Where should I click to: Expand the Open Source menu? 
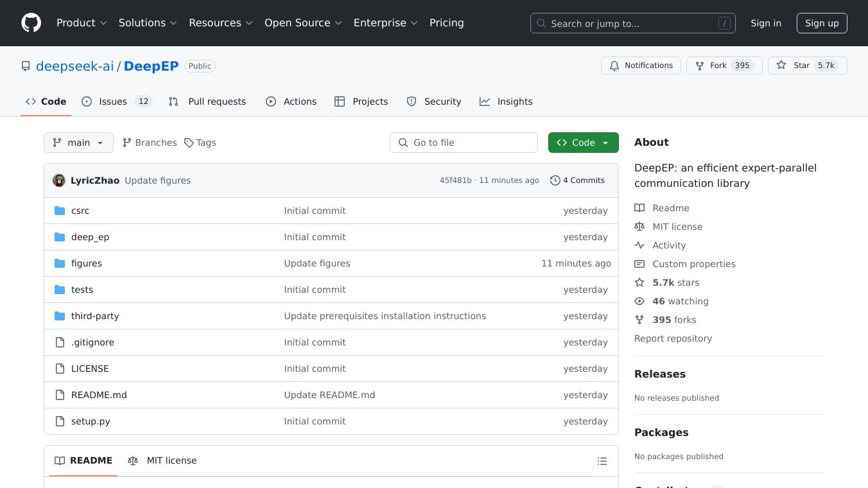coord(303,23)
